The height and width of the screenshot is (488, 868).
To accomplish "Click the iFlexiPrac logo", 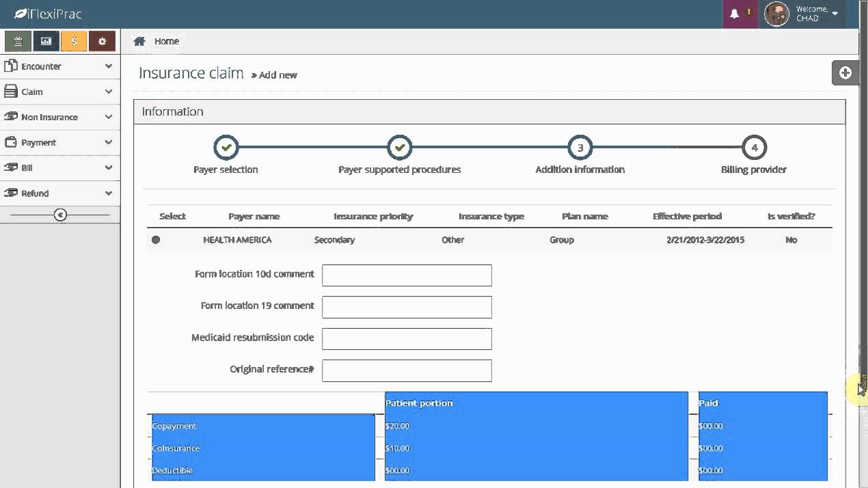I will coord(48,14).
